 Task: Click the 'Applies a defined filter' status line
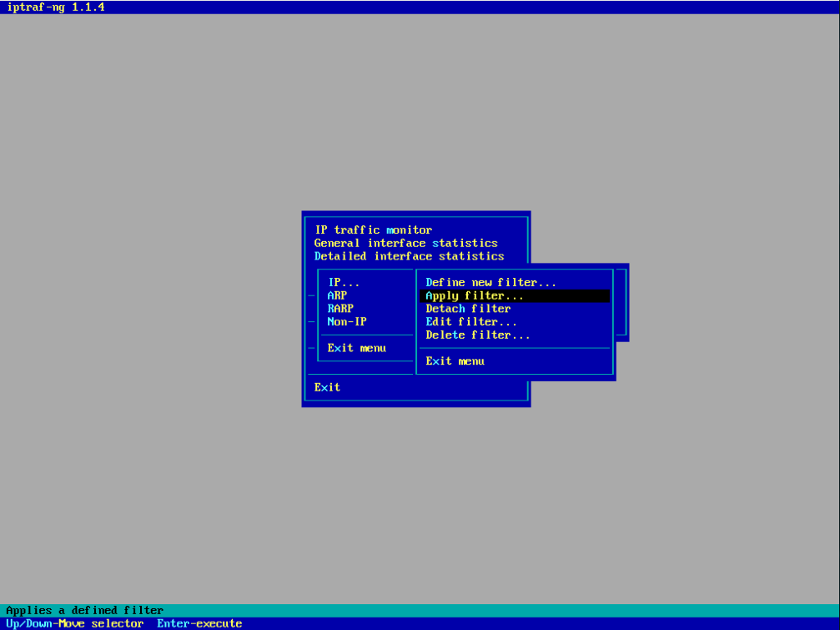click(x=84, y=611)
